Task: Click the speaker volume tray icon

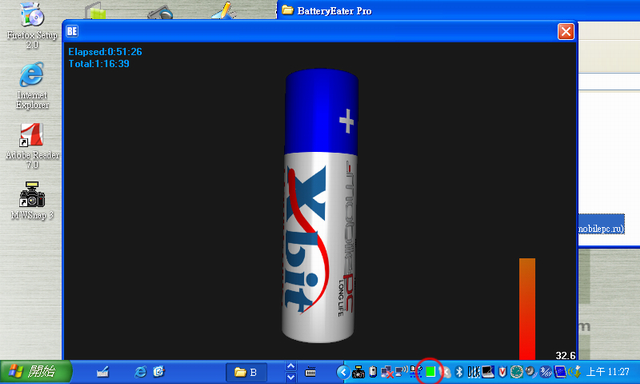Action: (531, 372)
